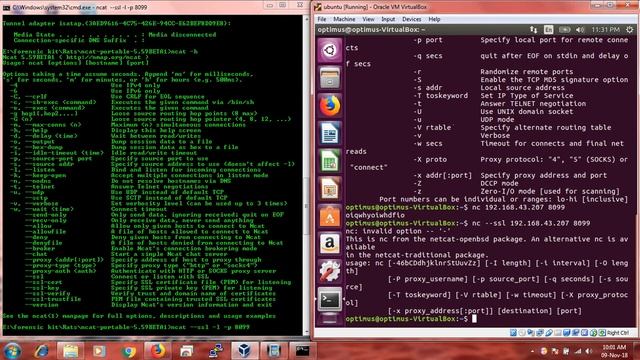640x360 pixels.
Task: Click the 'optimus@optimus-VirtualBox: ~' terminal title
Action: [371, 29]
